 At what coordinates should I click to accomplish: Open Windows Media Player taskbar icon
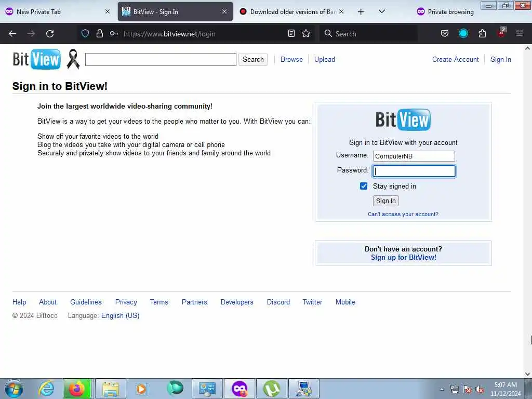pos(141,389)
